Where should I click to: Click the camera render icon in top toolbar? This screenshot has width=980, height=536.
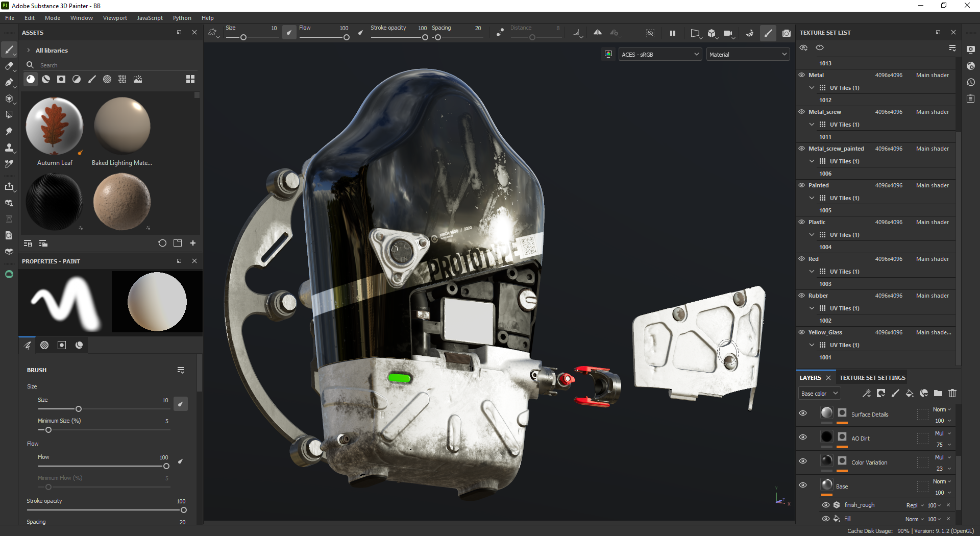click(x=787, y=33)
